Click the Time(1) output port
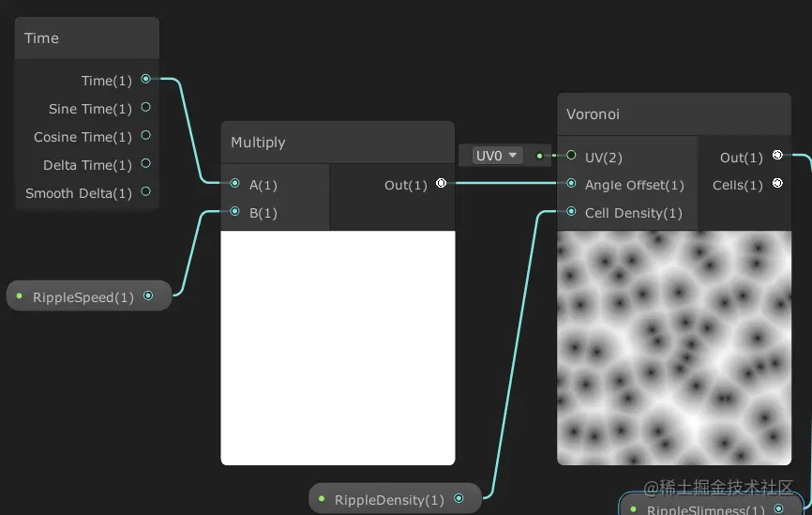 point(145,79)
